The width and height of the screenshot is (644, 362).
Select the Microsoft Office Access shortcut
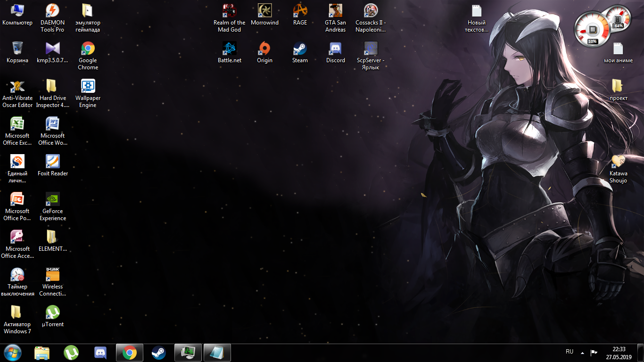click(17, 244)
